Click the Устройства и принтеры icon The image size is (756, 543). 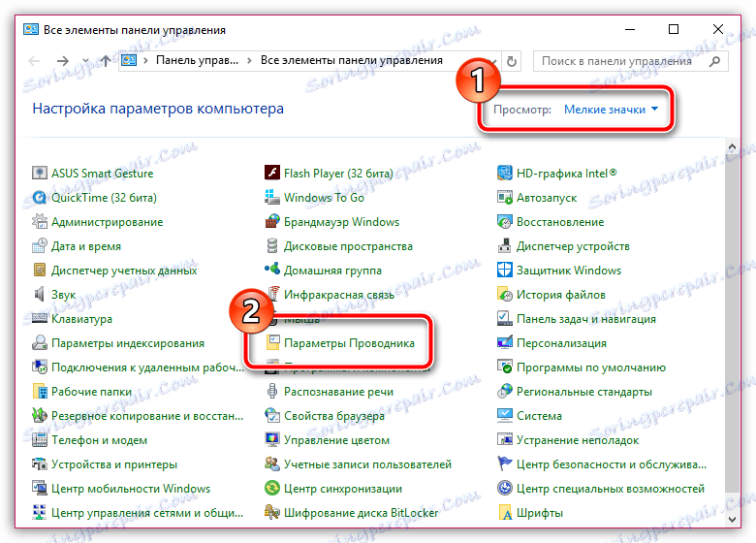click(x=39, y=463)
